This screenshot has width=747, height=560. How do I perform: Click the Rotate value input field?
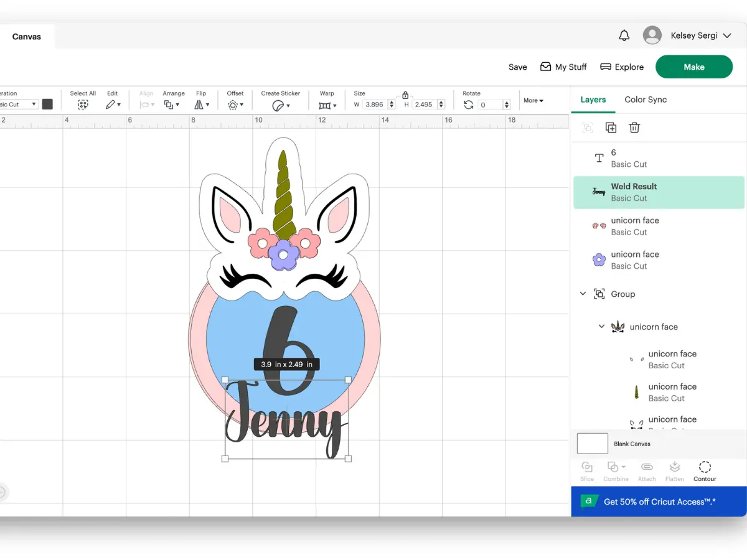click(491, 105)
